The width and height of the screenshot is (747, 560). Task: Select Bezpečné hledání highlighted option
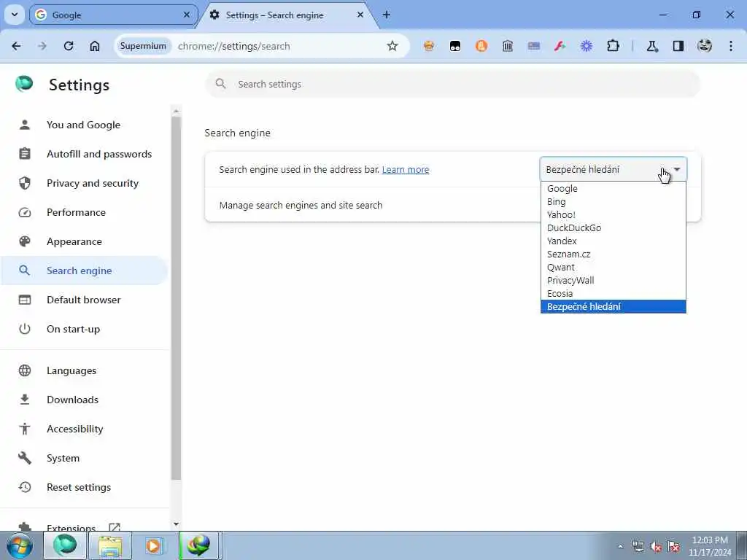pyautogui.click(x=613, y=307)
